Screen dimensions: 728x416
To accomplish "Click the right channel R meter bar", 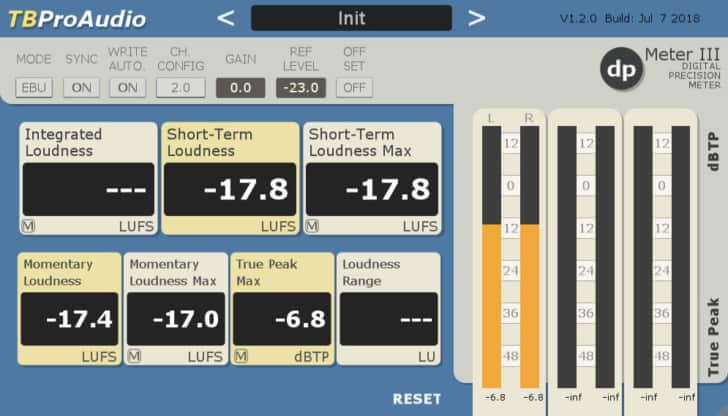I will pos(529,257).
